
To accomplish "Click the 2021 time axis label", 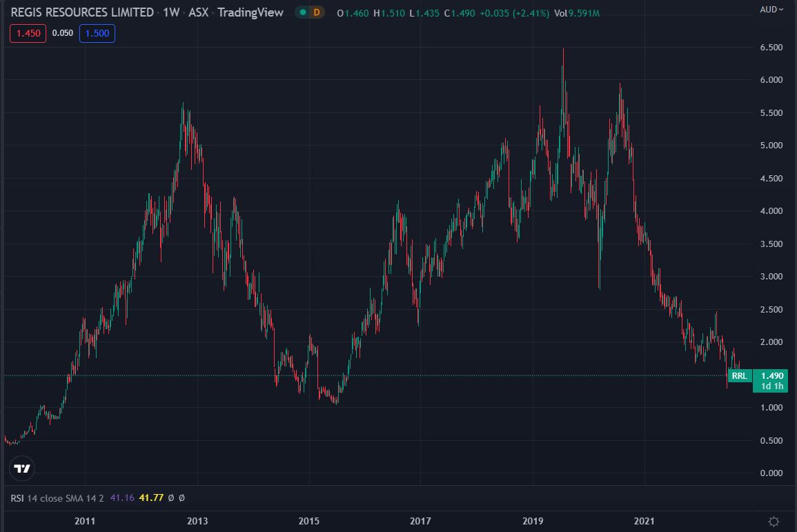I will coord(644,521).
